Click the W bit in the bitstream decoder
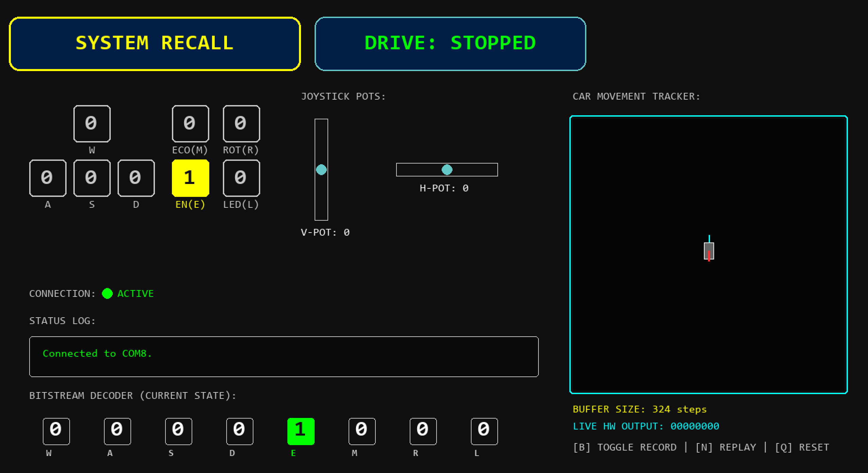Screen dimensions: 868x473 tap(56, 431)
